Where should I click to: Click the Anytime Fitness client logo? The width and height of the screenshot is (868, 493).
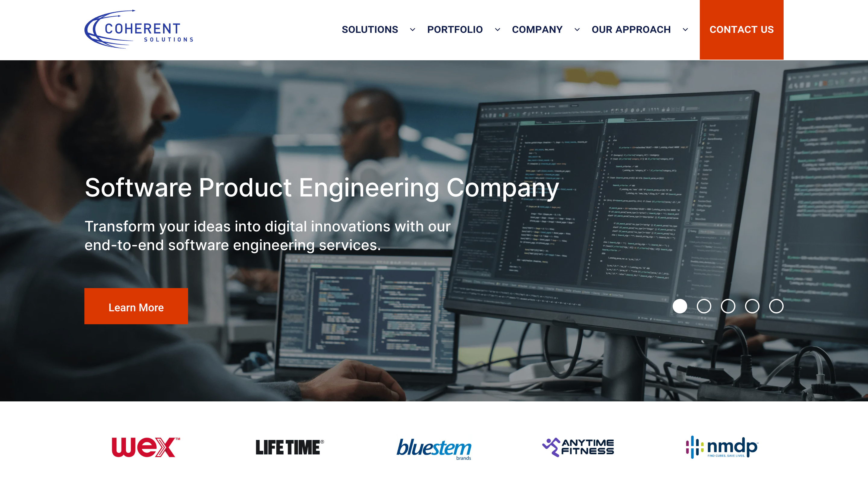[x=578, y=447]
